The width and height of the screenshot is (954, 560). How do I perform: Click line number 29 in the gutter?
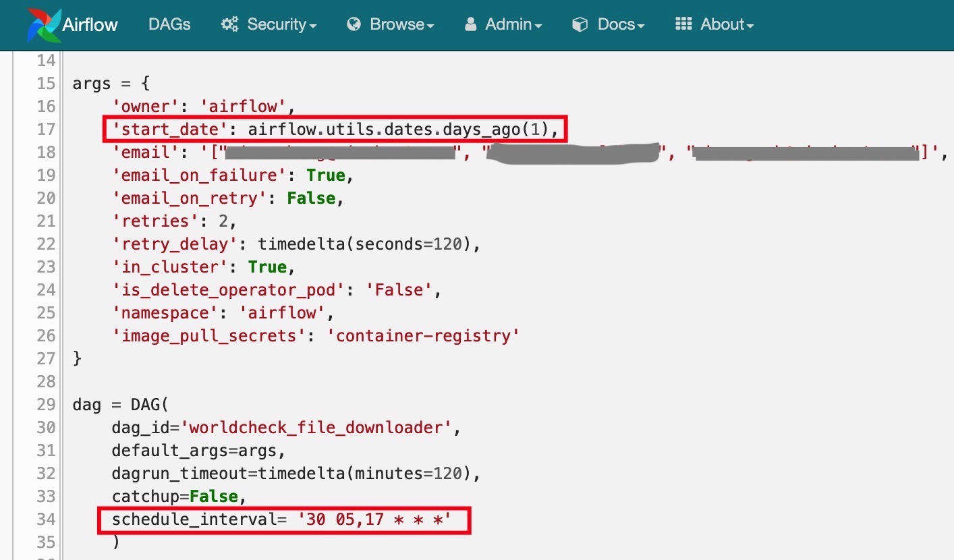(x=45, y=405)
